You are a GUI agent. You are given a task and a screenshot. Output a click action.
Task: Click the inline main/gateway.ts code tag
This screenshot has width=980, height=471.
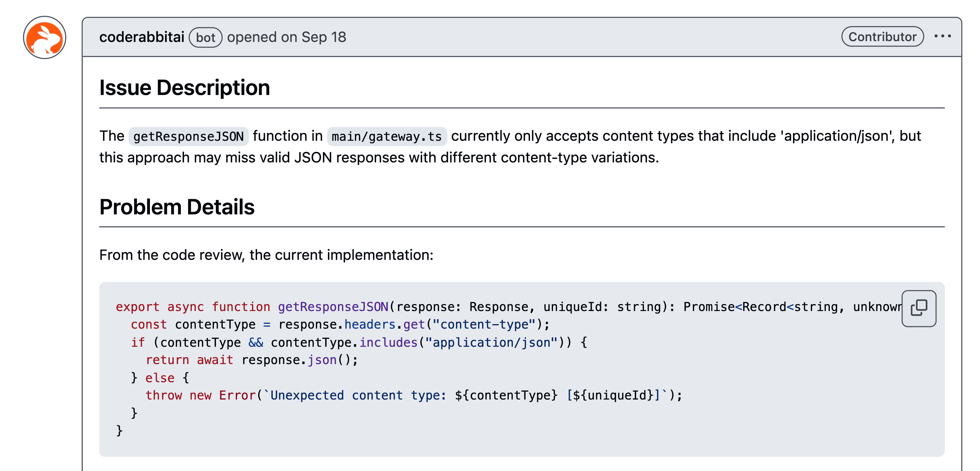387,137
